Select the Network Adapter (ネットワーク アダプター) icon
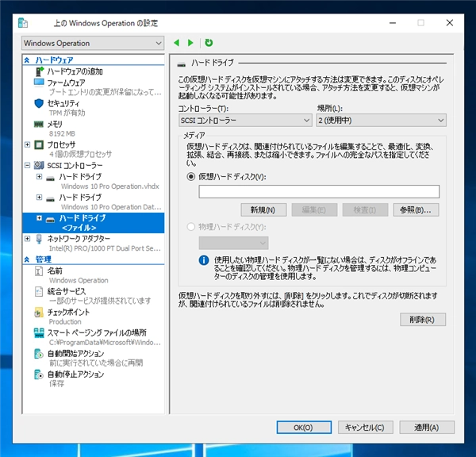 [x=39, y=239]
